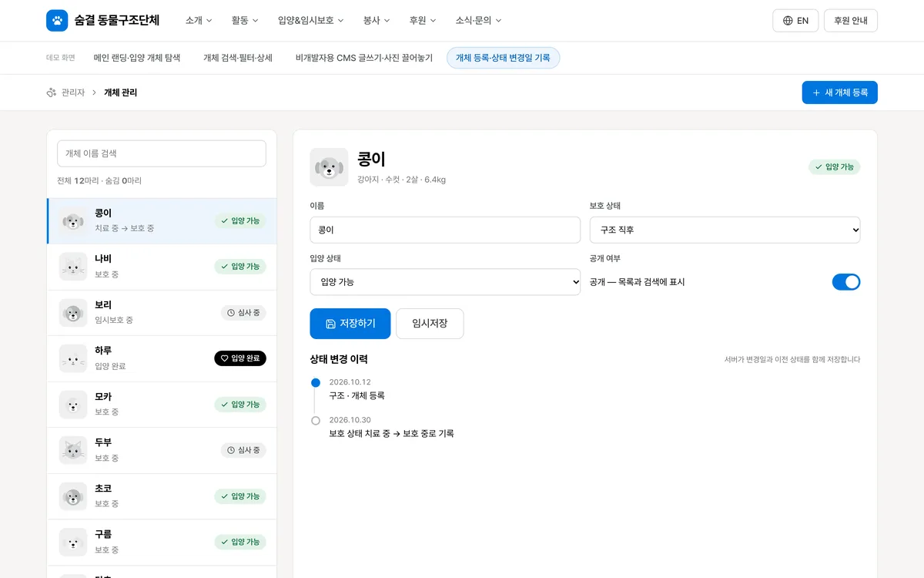Expand 소개 nav menu
Image resolution: width=924 pixels, height=578 pixels.
pyautogui.click(x=199, y=21)
